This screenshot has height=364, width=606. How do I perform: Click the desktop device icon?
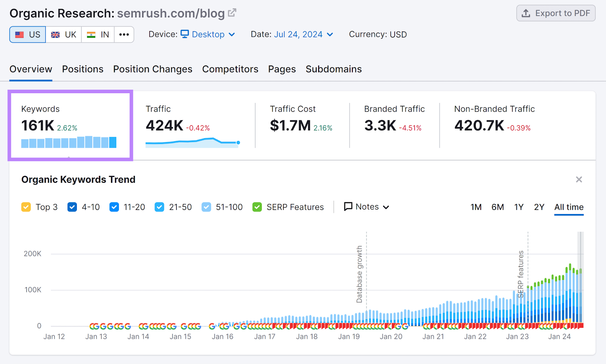click(x=184, y=34)
